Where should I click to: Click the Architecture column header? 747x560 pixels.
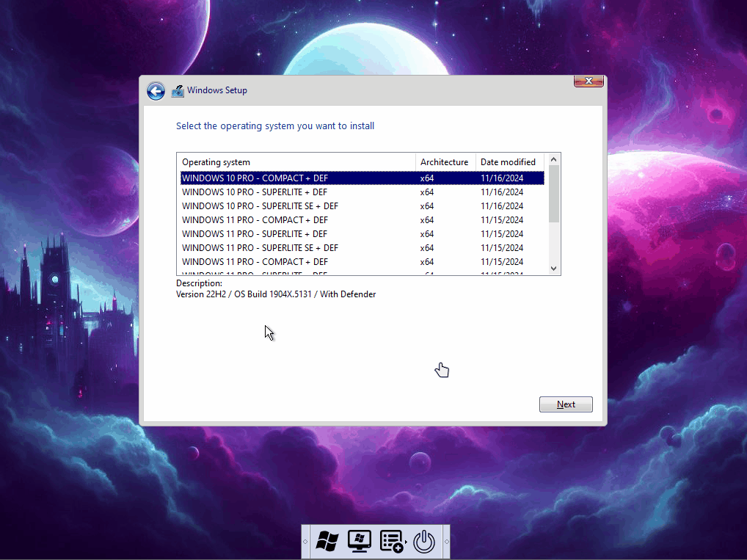pos(445,161)
